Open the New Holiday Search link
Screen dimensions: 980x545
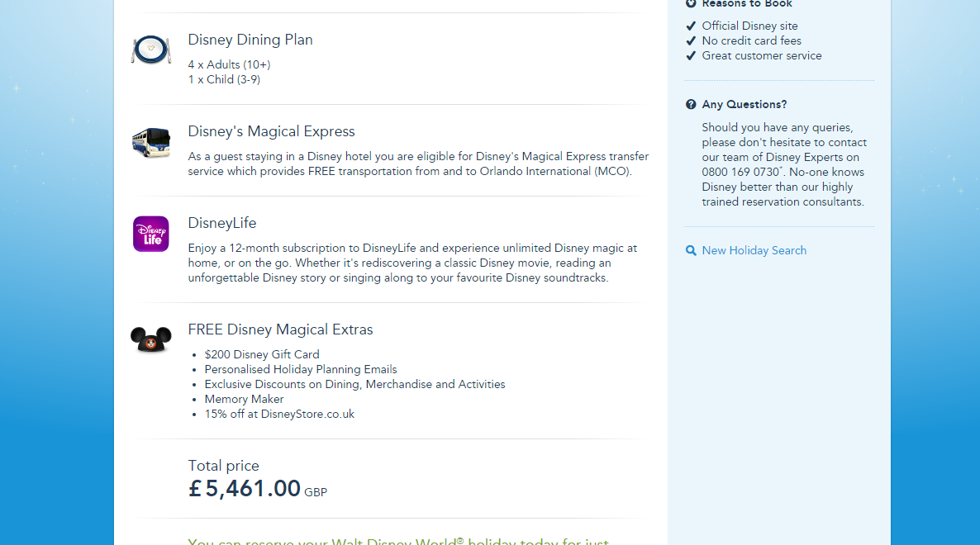pos(754,250)
